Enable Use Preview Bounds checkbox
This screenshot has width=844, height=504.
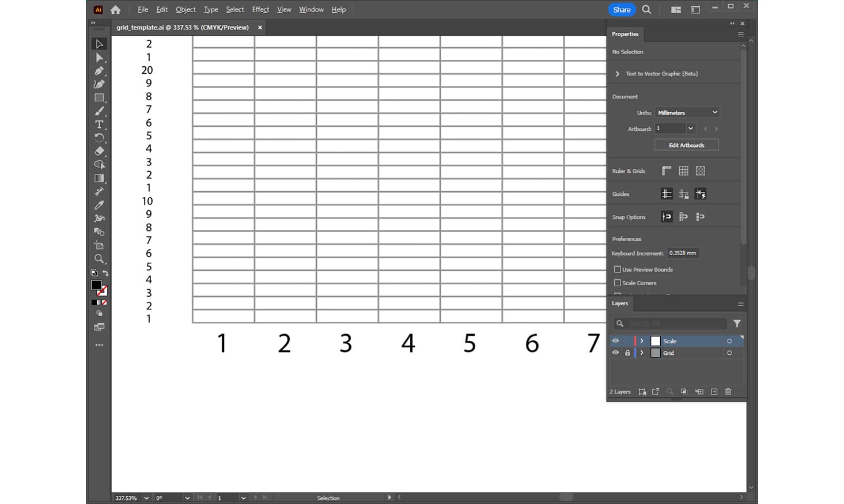[x=618, y=270]
